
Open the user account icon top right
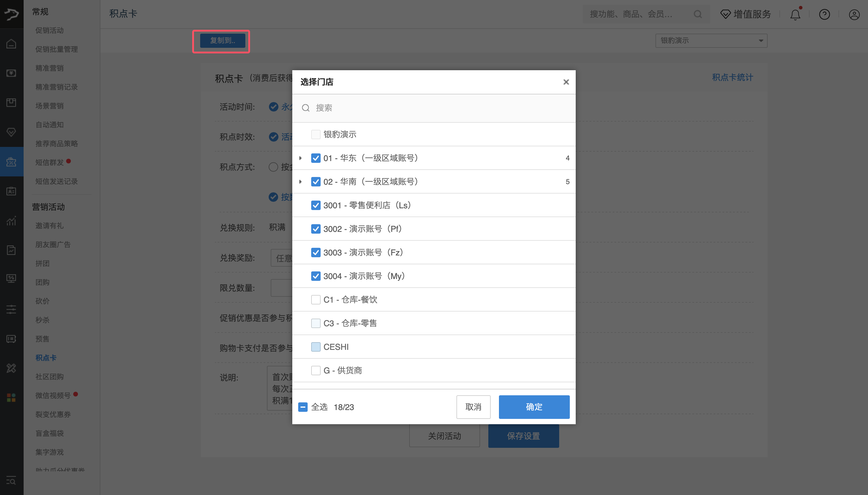[x=854, y=14]
